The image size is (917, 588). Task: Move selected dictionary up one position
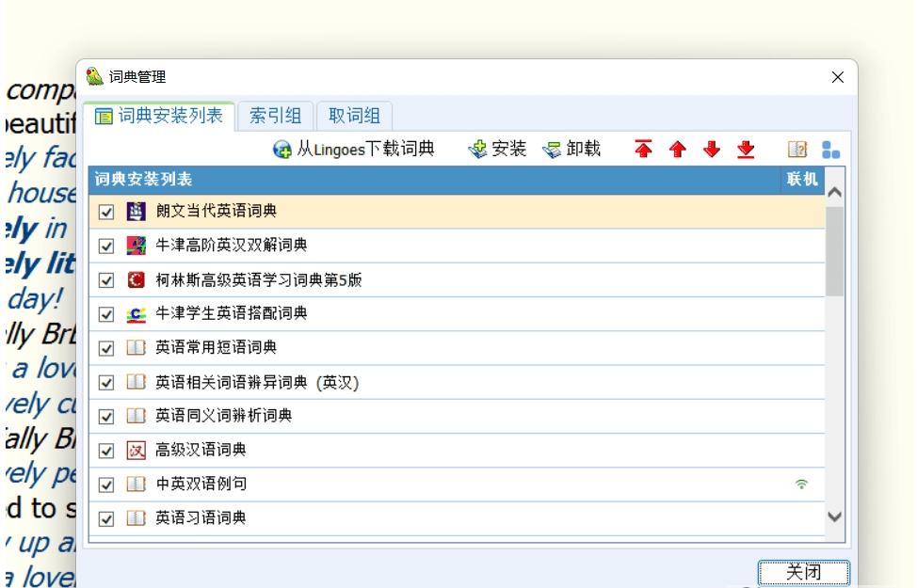677,149
